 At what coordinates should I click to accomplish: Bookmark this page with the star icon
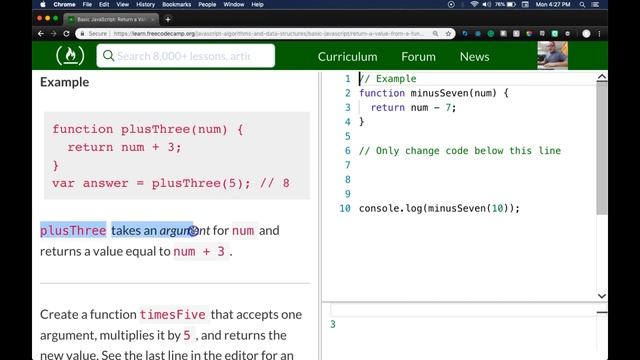pyautogui.click(x=448, y=34)
